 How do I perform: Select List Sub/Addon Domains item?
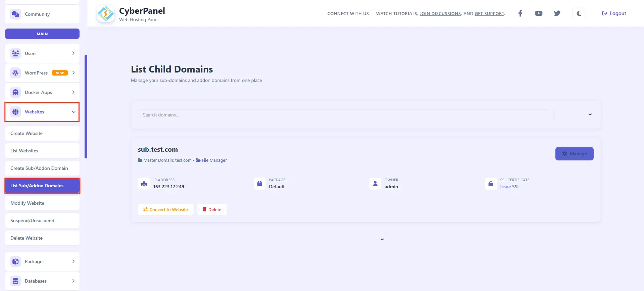pyautogui.click(x=42, y=186)
